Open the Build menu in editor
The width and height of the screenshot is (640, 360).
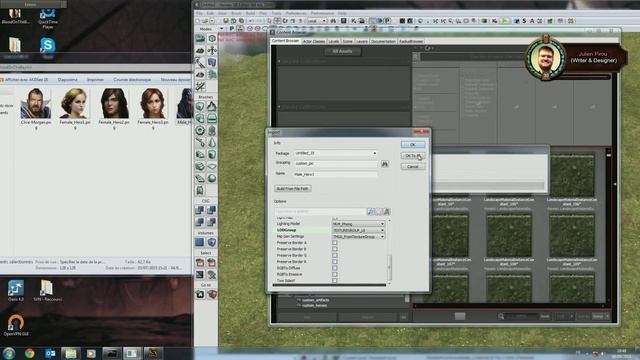[x=250, y=13]
